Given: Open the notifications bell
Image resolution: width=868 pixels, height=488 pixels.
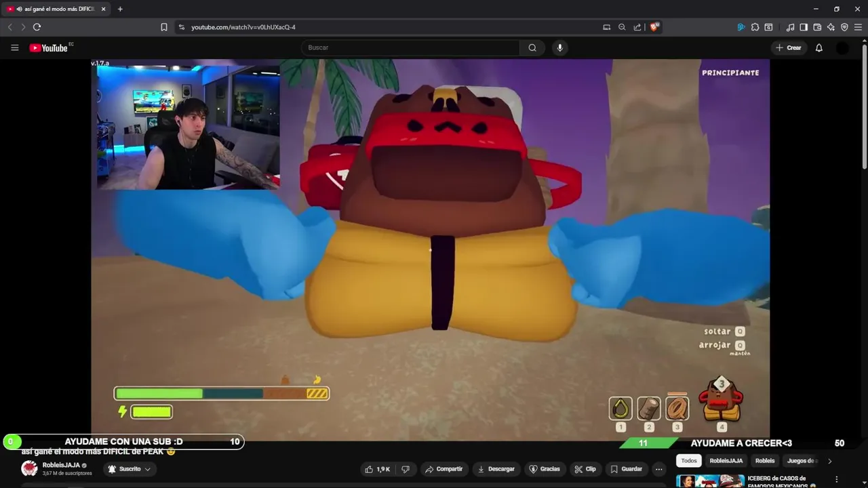Looking at the screenshot, I should (819, 47).
